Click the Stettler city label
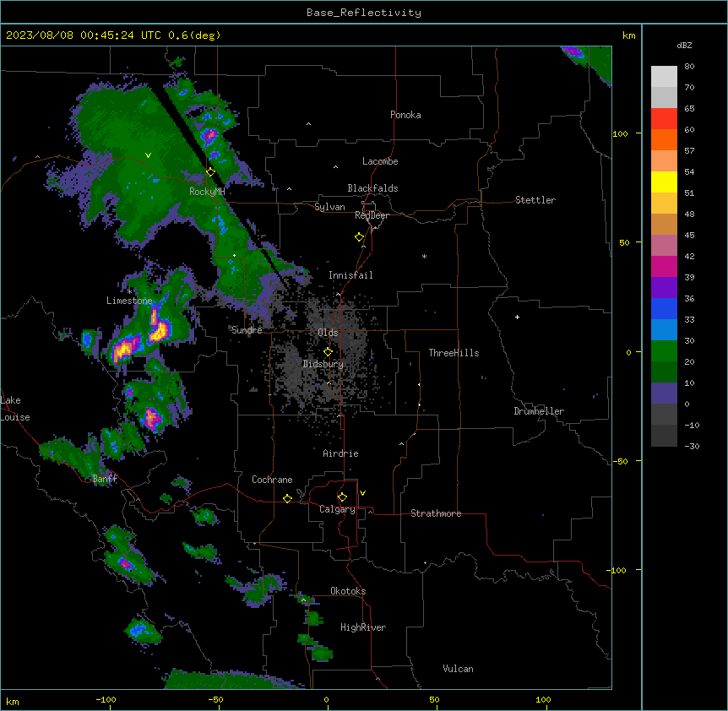This screenshot has width=728, height=711. 535,200
